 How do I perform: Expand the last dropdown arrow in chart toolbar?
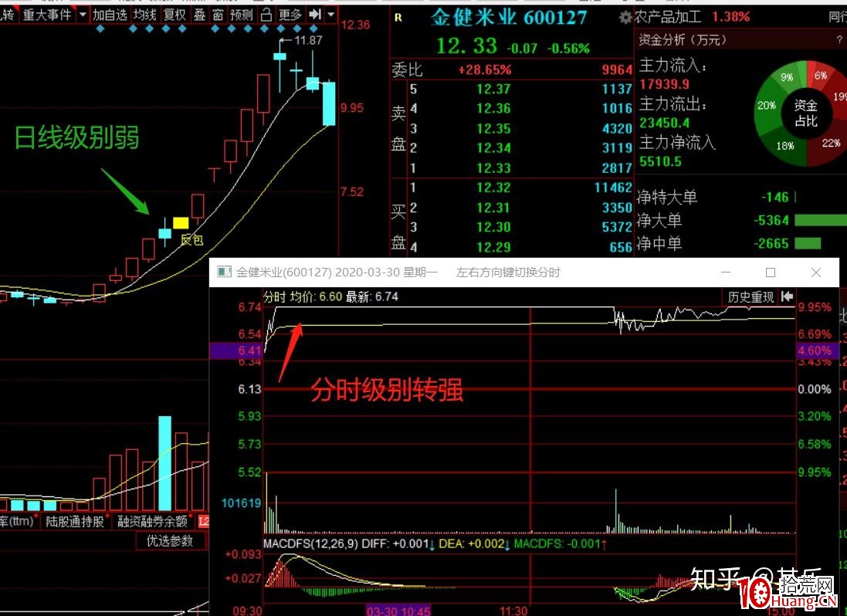point(330,15)
